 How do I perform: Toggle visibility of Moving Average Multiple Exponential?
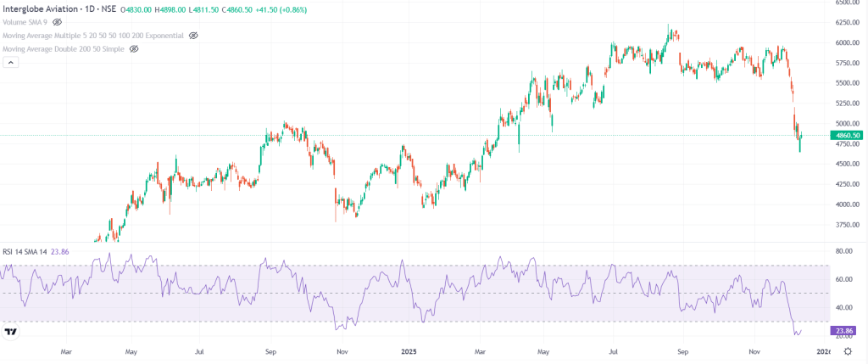coord(193,36)
